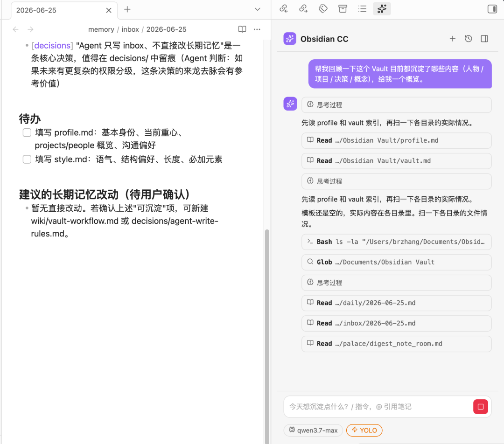Check the 填写 profile.md todo checkbox
Screen dimensions: 504x444
point(27,132)
